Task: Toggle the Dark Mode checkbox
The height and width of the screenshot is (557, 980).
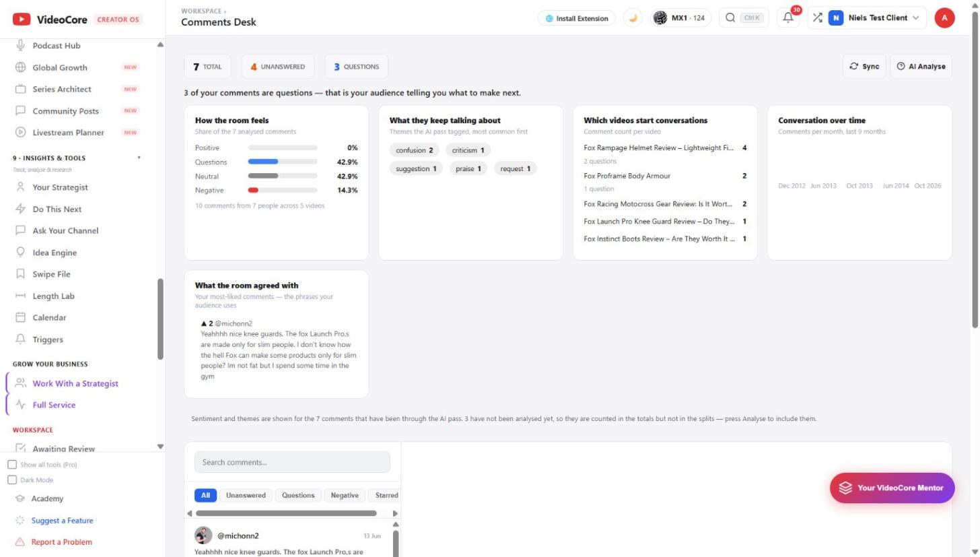Action: pos(12,480)
